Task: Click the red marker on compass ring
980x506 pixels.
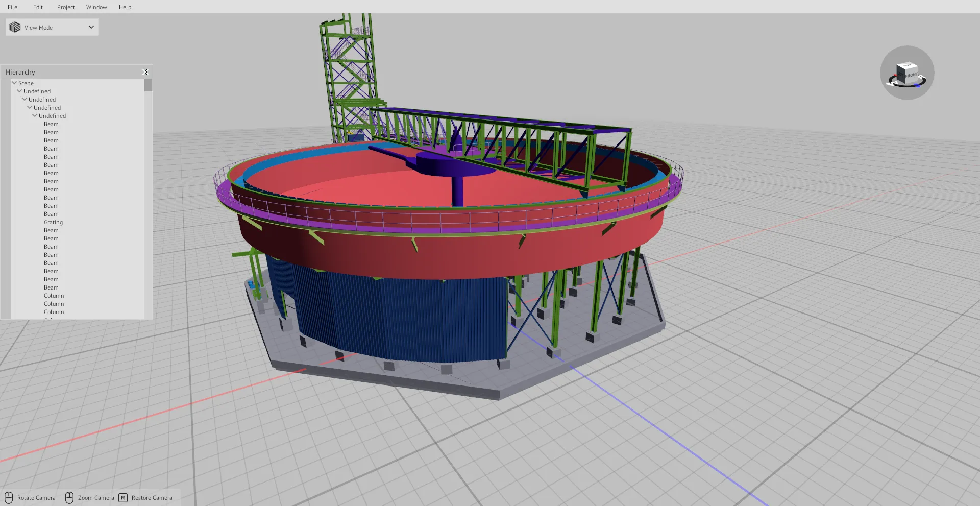Action: click(x=895, y=75)
